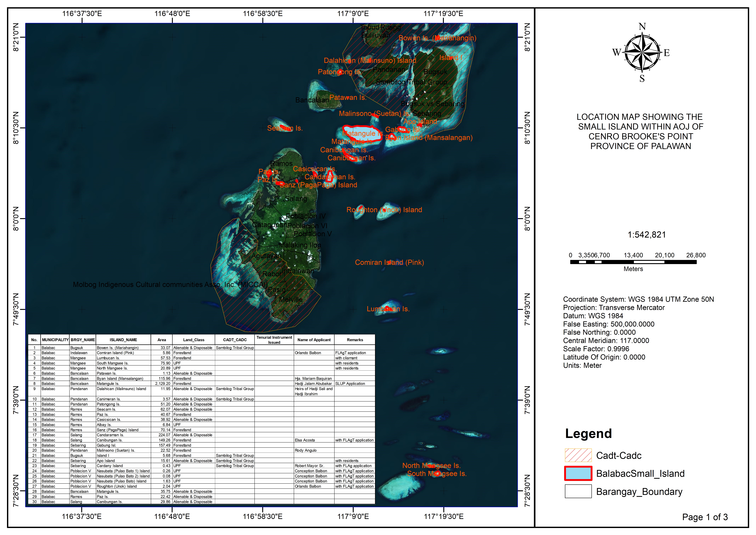This screenshot has width=756, height=535.
Task: Click the 'Comiran Island (Pink)' map label
Action: (x=389, y=262)
